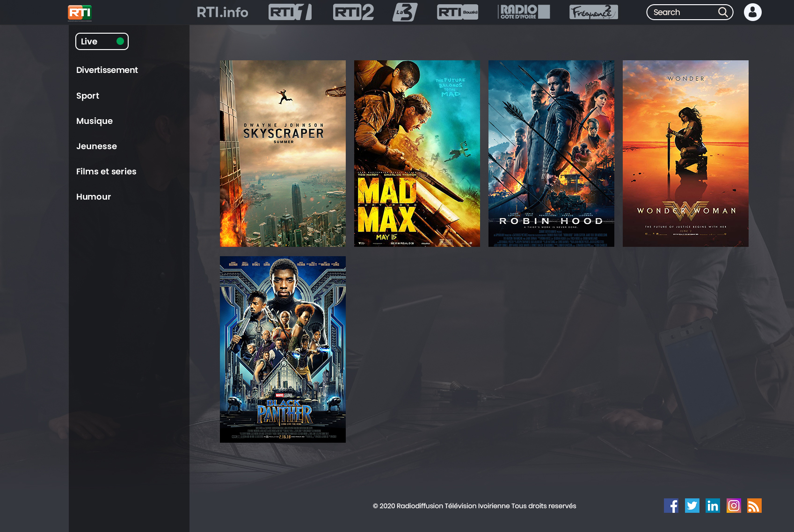Screen dimensions: 794x532
Task: Open the Radio Côte d'Ivoire logo
Action: coord(524,12)
